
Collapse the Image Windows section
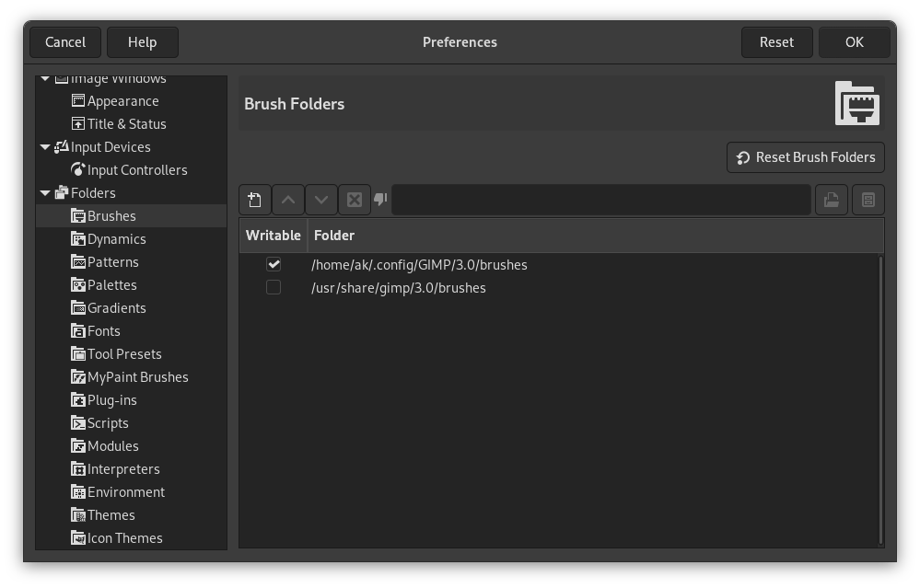(x=45, y=77)
